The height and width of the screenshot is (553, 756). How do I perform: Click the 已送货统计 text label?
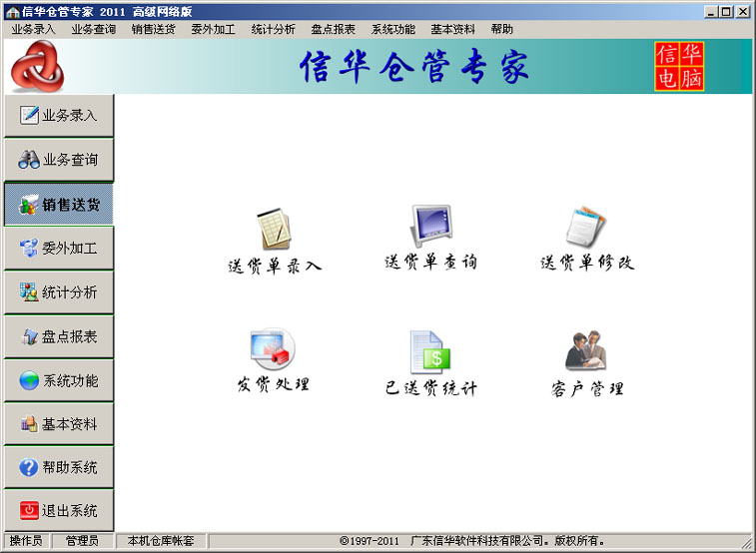[x=431, y=388]
